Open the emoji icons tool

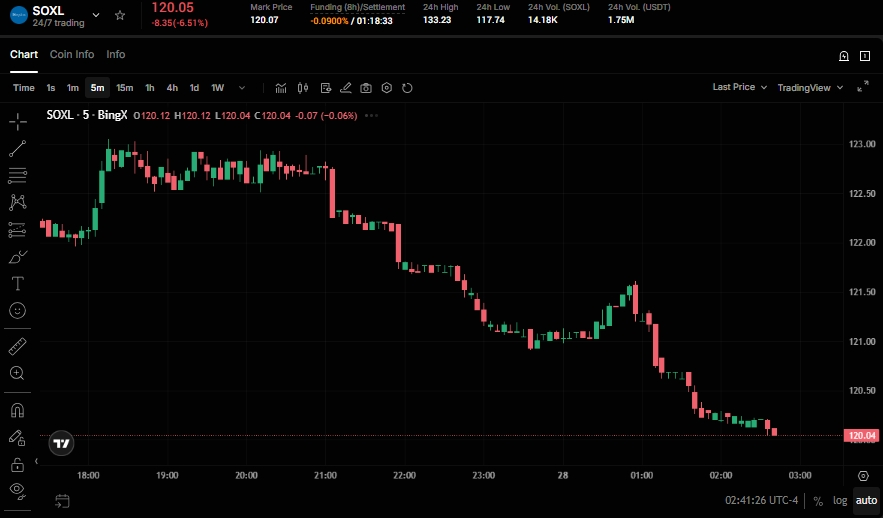coord(17,311)
